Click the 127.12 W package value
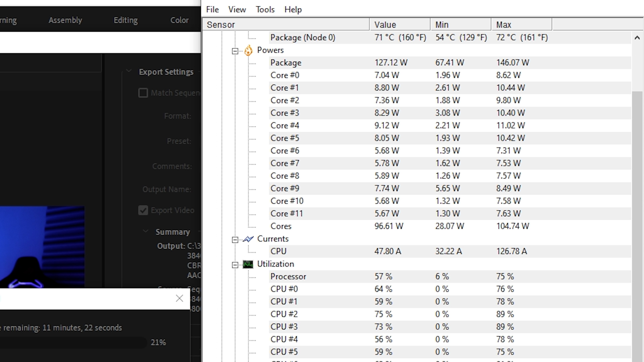 pos(391,63)
